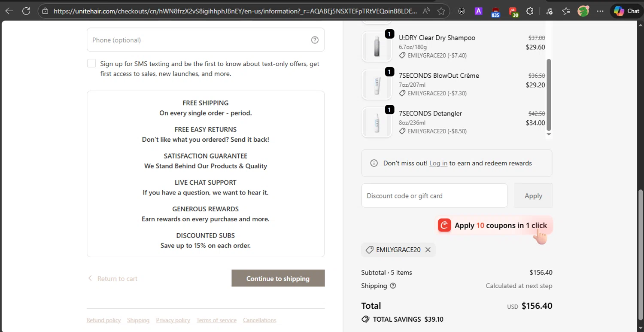Click the phone field help question icon
The image size is (644, 332).
coord(315,40)
